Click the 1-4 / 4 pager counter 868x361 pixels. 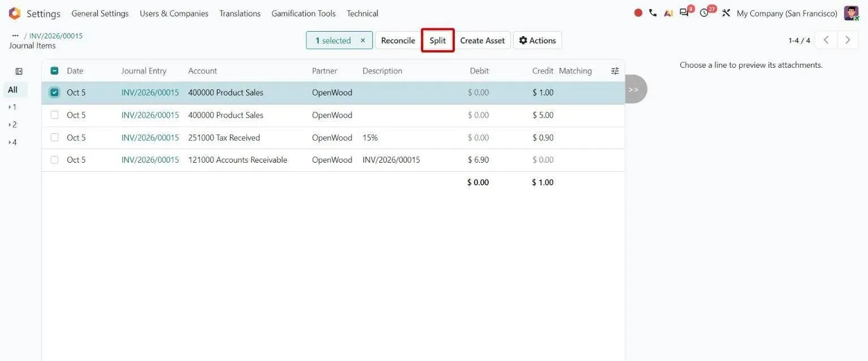point(799,41)
